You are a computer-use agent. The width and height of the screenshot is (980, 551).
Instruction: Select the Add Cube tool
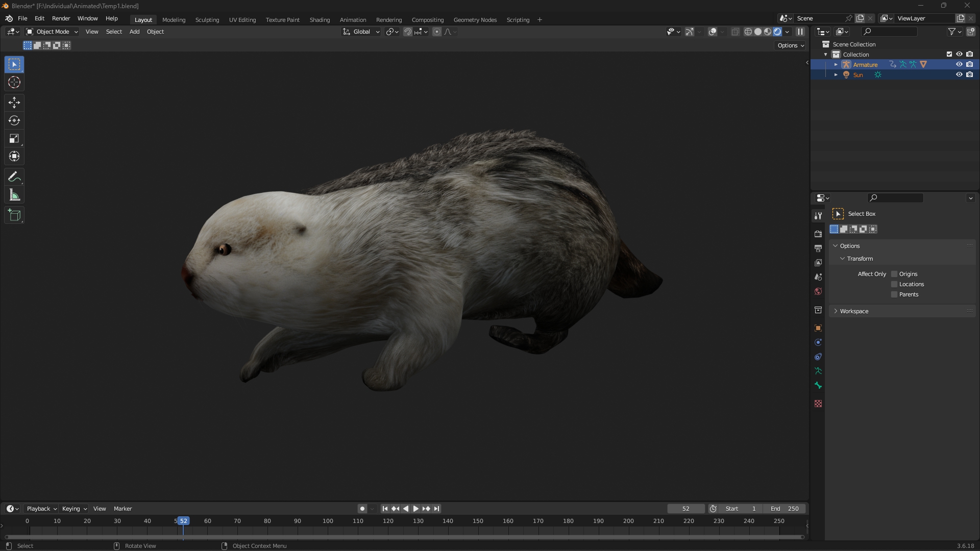click(x=14, y=215)
